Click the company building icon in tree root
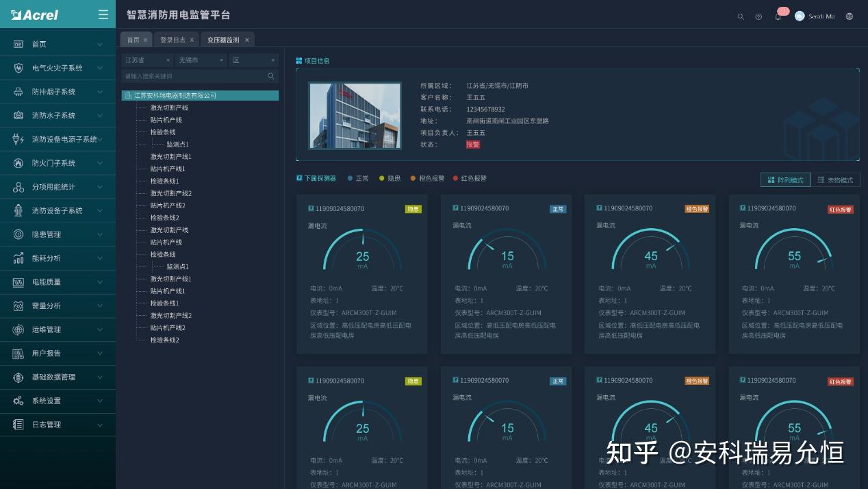Image resolution: width=868 pixels, height=489 pixels. [128, 95]
